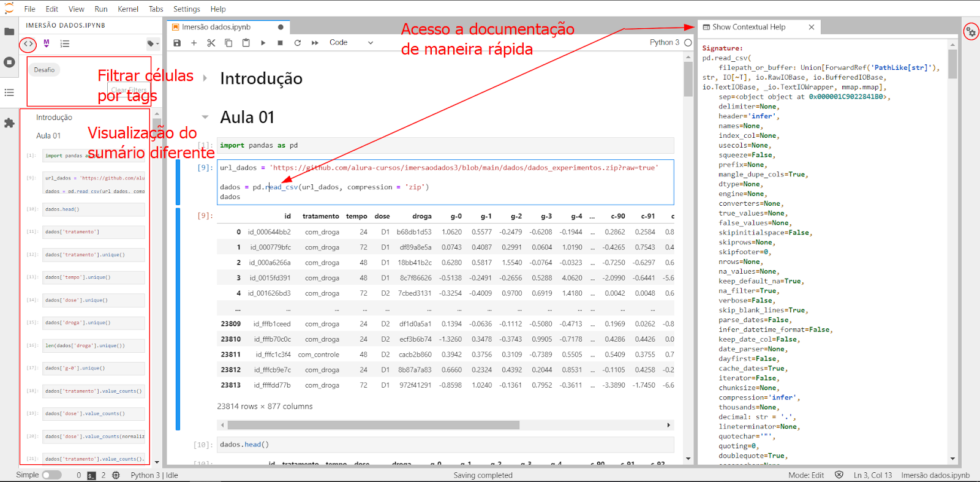The image size is (980, 482).
Task: Collapse the Aula 01 heading section
Action: (x=205, y=117)
